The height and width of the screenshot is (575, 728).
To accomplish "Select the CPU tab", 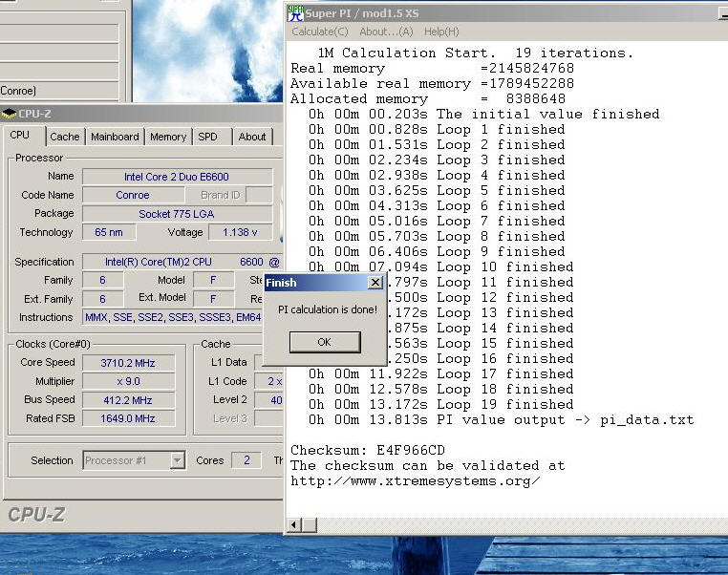I will [20, 136].
